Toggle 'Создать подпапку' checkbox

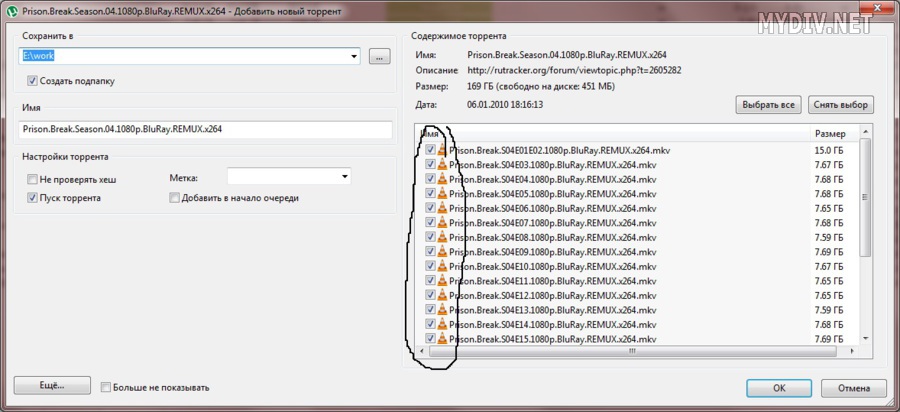pyautogui.click(x=32, y=81)
